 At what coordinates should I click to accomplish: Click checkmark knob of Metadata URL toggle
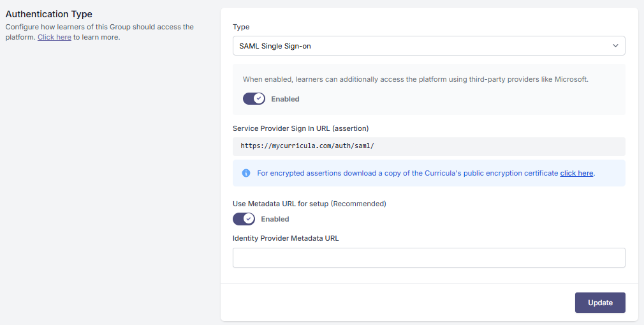(249, 219)
